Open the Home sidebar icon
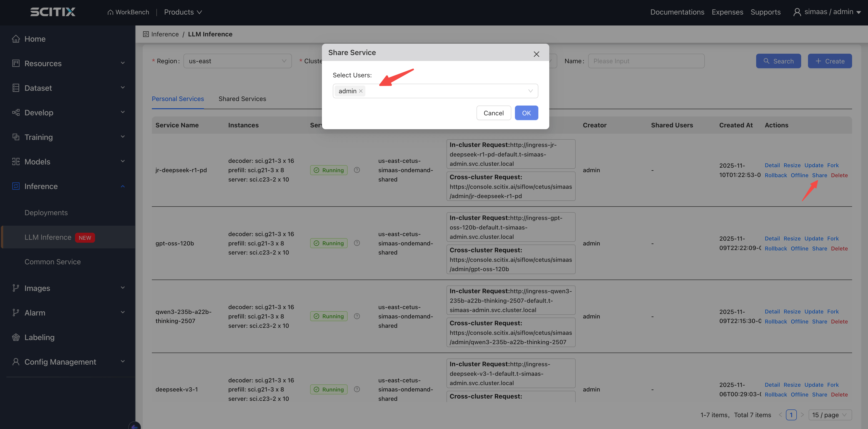This screenshot has width=868, height=429. click(x=16, y=39)
